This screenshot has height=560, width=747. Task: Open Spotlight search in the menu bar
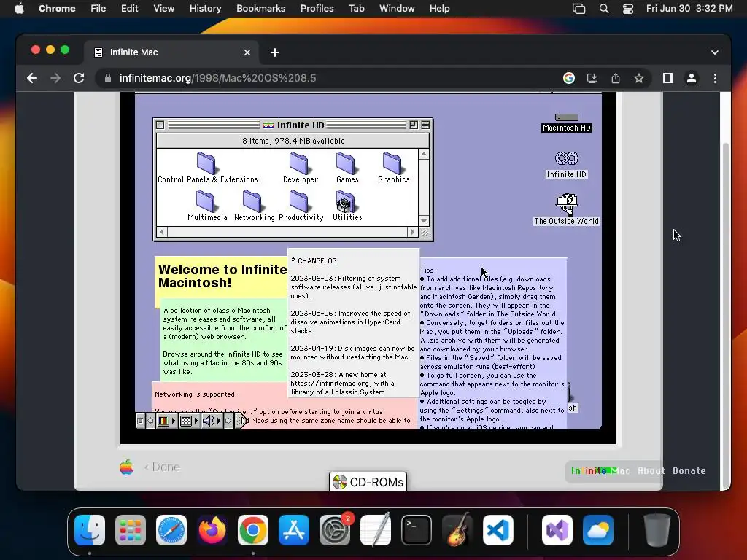603,9
